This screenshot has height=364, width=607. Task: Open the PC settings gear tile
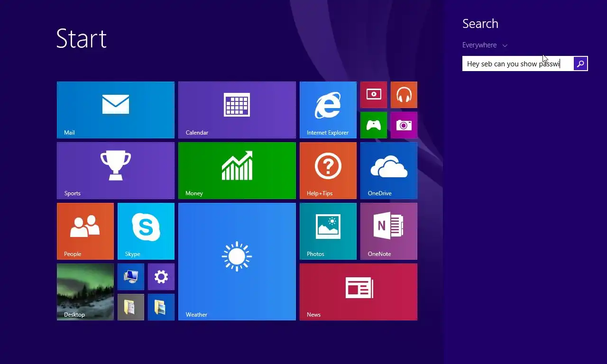click(x=161, y=277)
